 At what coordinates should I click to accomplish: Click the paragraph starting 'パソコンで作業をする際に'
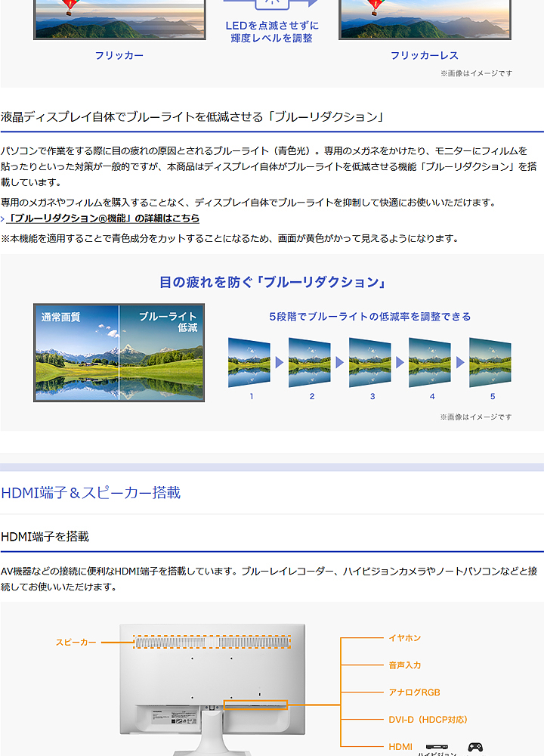(x=269, y=166)
